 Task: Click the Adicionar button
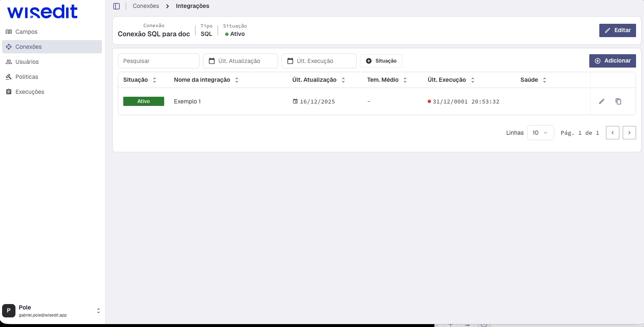(x=612, y=61)
